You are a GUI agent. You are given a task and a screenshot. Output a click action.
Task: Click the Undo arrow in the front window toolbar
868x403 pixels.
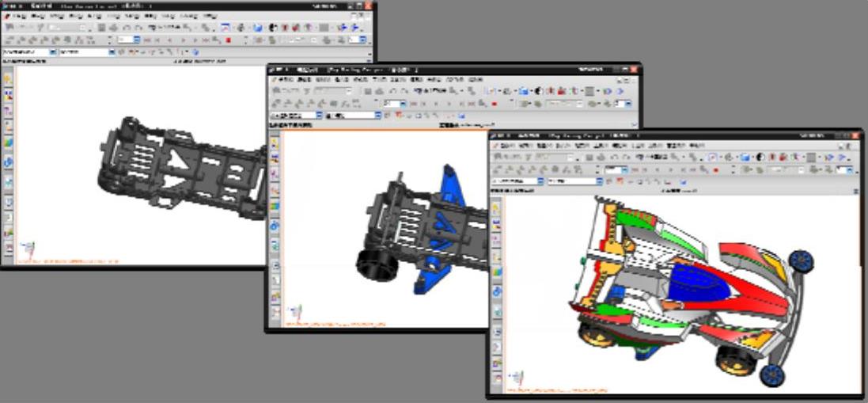613,158
